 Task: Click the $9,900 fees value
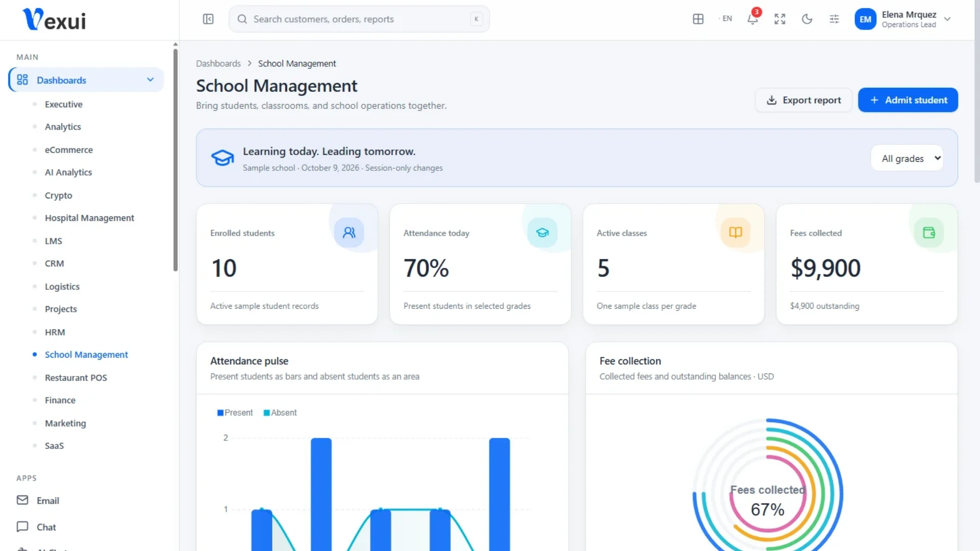pyautogui.click(x=825, y=268)
